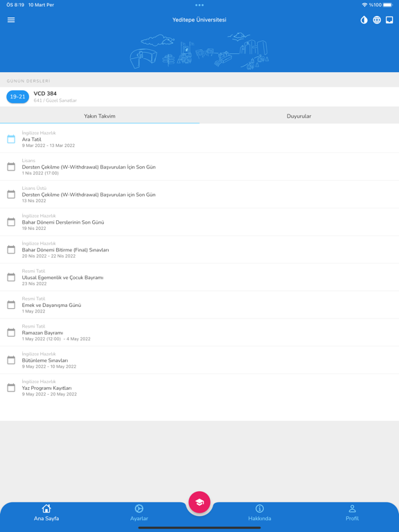Select Bahar Dönemi Bitirme (Final) Sınavları text

click(x=66, y=250)
